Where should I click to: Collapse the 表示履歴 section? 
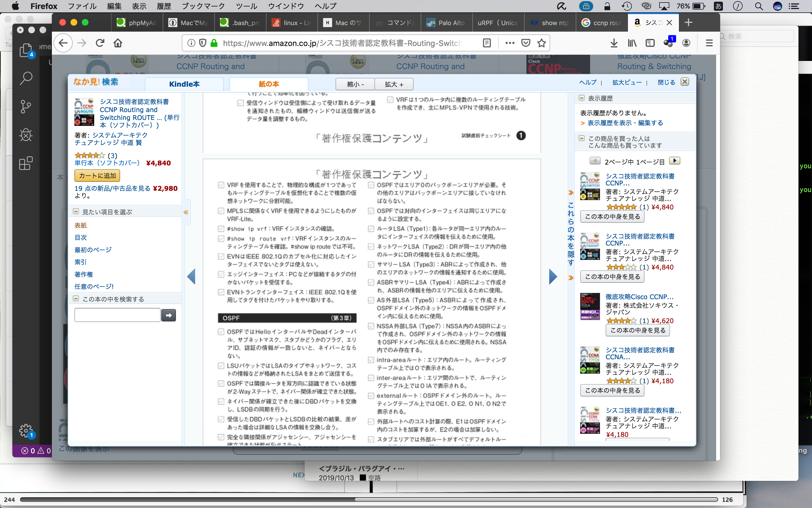point(581,98)
